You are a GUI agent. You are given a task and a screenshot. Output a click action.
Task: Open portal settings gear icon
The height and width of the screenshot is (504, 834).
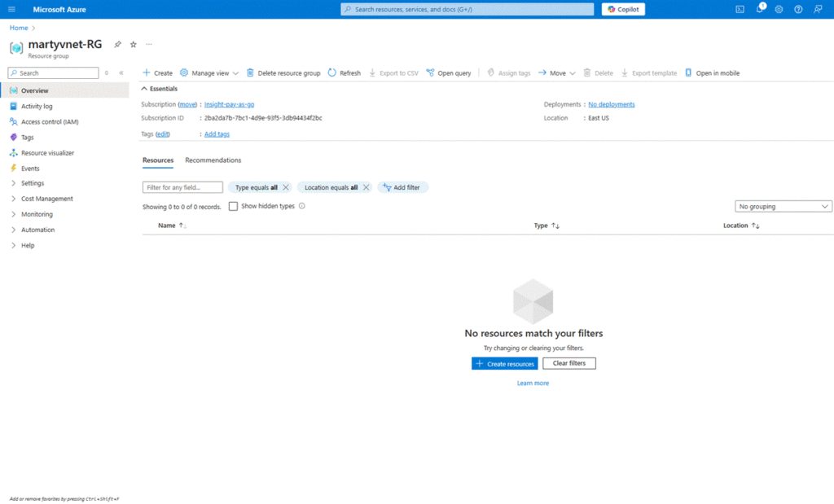coord(779,9)
